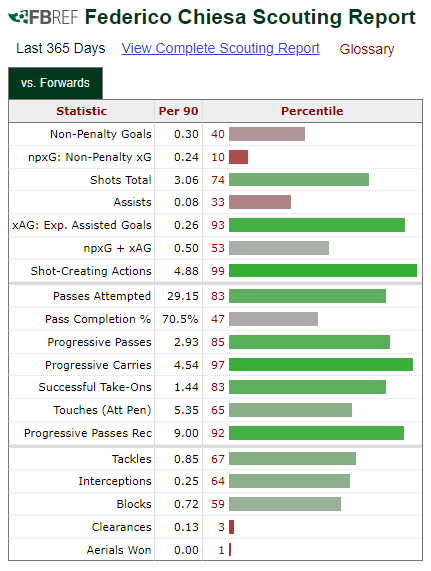The width and height of the screenshot is (431, 571).
Task: Select the xAG: Exp. Assisted Goals label
Action: (x=82, y=225)
